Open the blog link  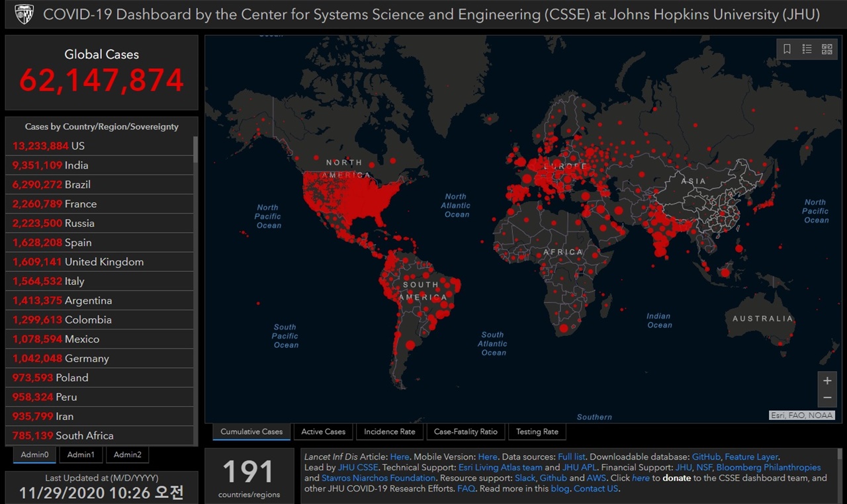(560, 489)
